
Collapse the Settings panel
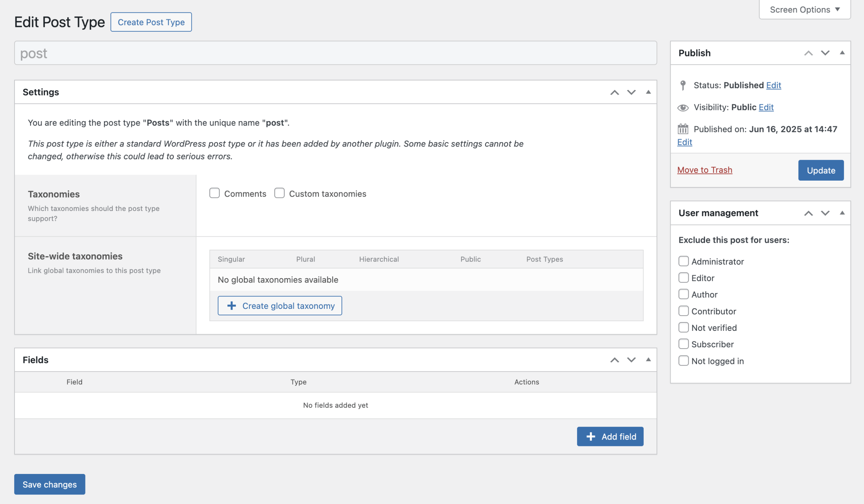648,92
